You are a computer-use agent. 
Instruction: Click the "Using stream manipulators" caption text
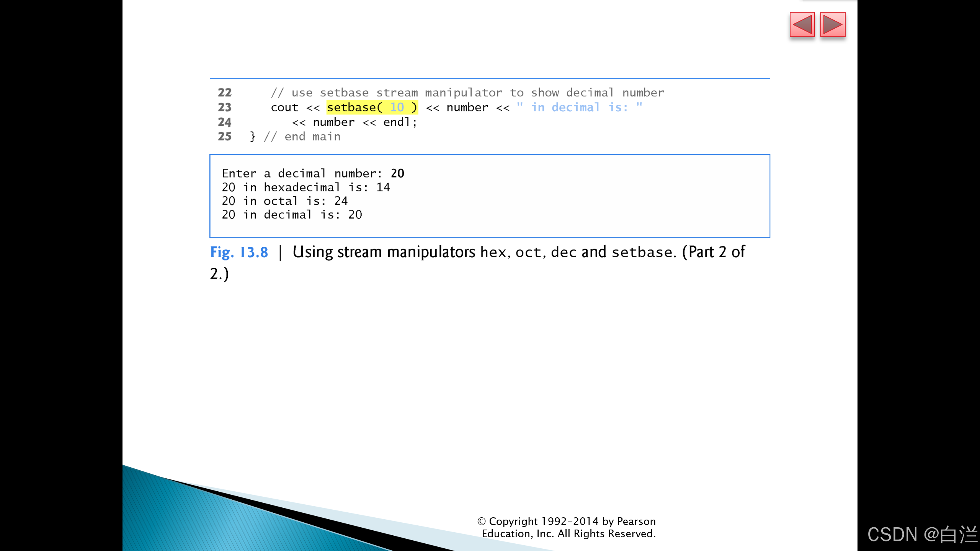[384, 253]
